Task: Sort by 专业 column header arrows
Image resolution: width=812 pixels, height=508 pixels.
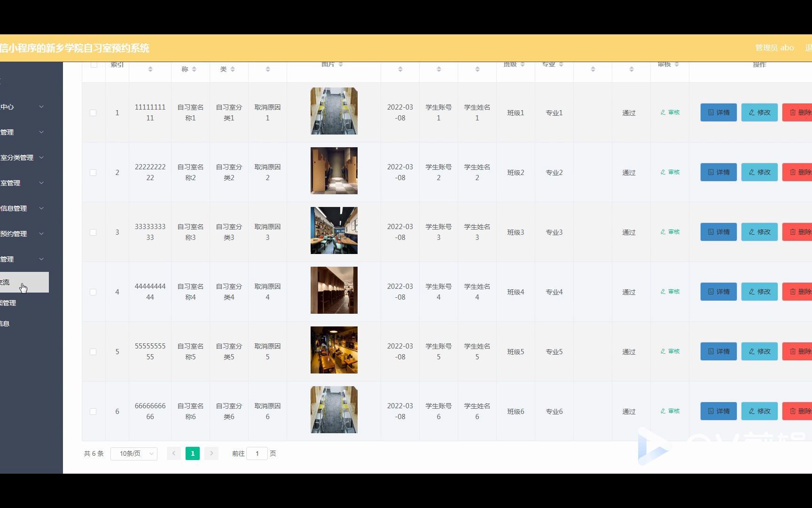Action: 561,64
